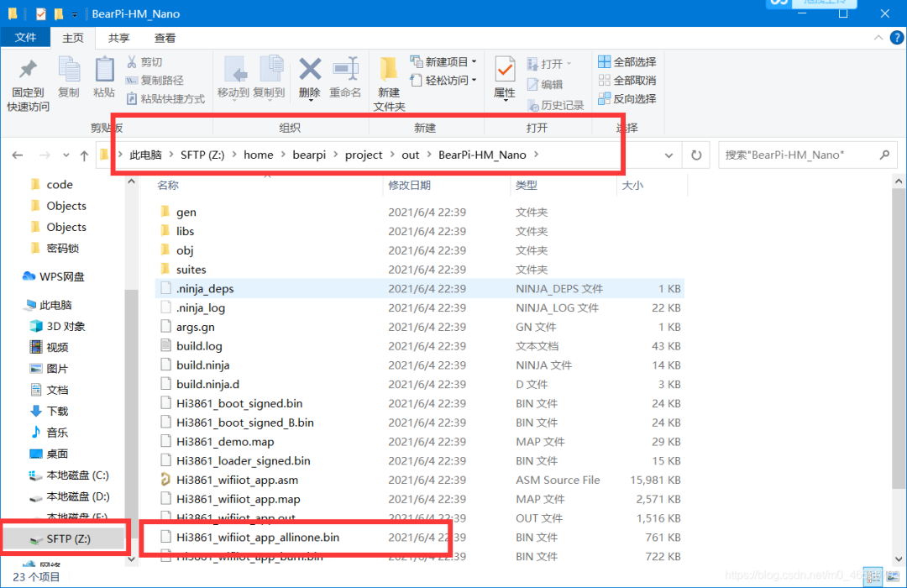Switch to View (查看) tab
This screenshot has height=588, width=907.
(x=165, y=38)
